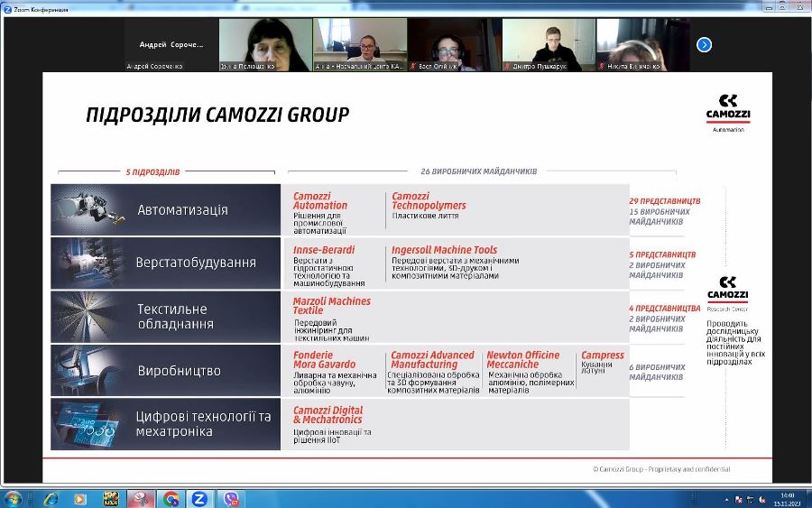Click the 'Marzoli Machines Textile' heading

tap(331, 306)
